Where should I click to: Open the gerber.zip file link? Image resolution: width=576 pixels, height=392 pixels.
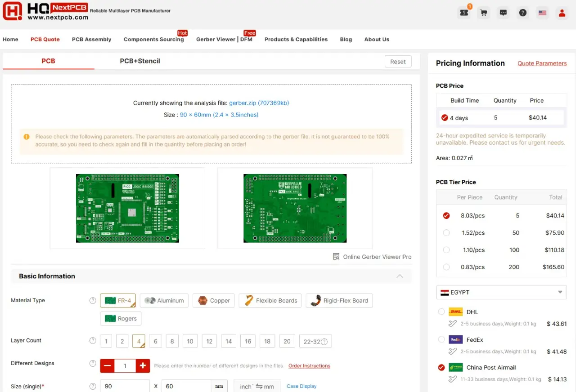(259, 103)
